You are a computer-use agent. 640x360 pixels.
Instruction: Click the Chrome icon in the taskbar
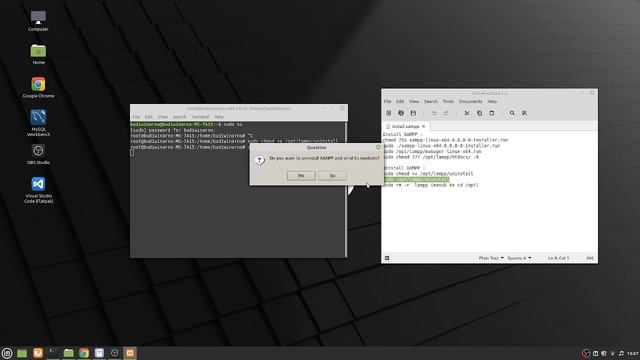[x=84, y=353]
